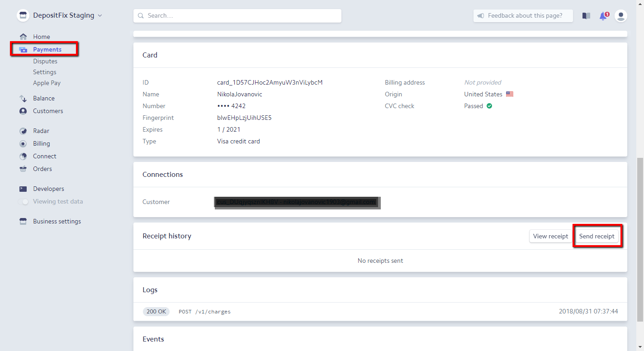Click the Radar icon in sidebar

tap(23, 131)
